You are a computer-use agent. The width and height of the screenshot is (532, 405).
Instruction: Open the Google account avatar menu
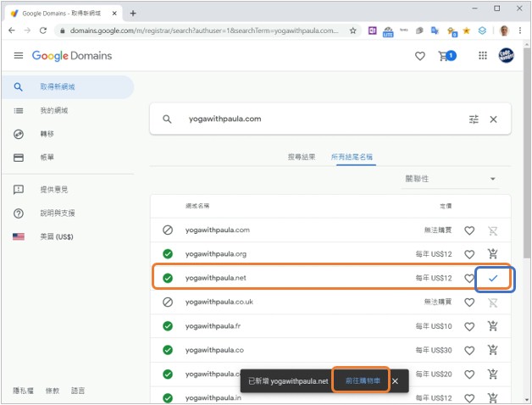pos(506,55)
